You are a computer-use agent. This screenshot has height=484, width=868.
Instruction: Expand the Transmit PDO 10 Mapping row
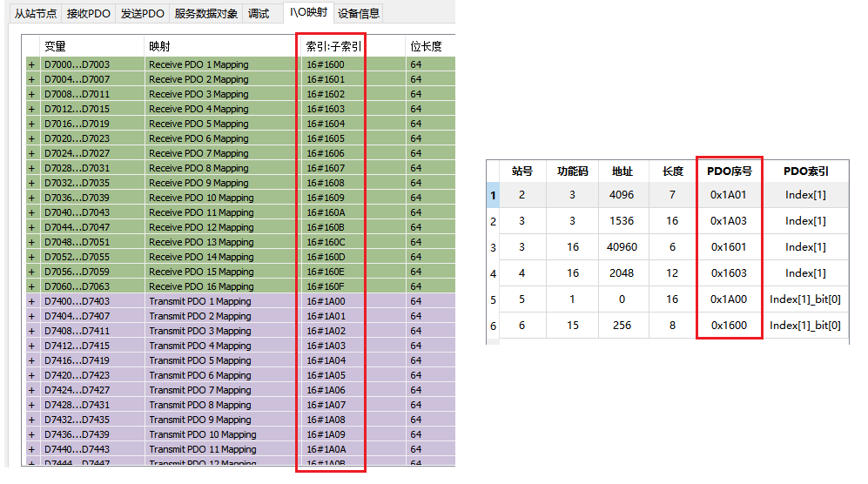[32, 434]
